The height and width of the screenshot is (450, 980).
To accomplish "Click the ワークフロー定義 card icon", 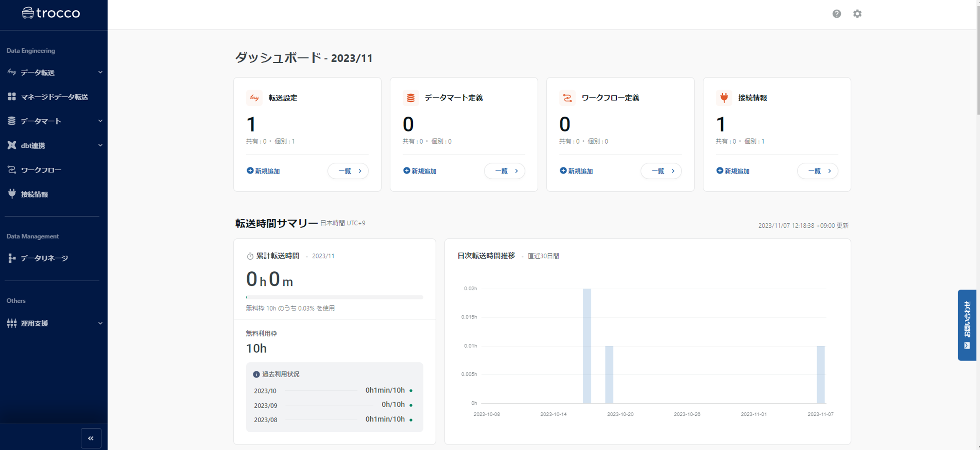I will [x=567, y=98].
